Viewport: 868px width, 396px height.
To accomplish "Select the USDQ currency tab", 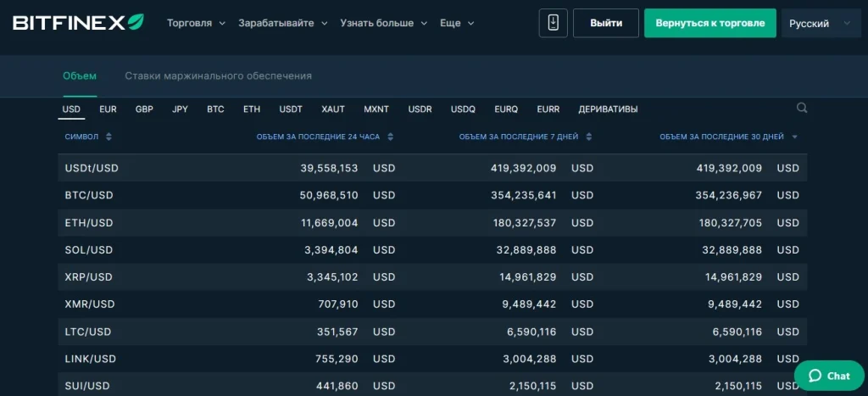I will tap(463, 109).
